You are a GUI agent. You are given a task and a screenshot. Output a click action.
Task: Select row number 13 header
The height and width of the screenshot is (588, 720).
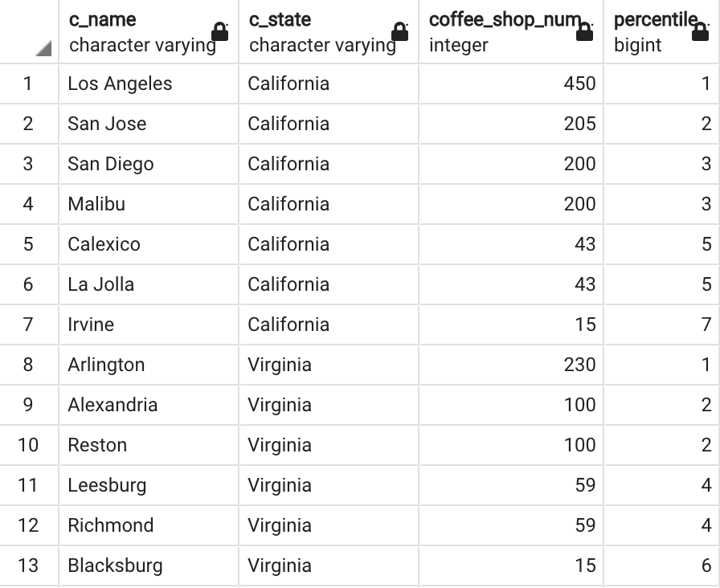[x=28, y=566]
